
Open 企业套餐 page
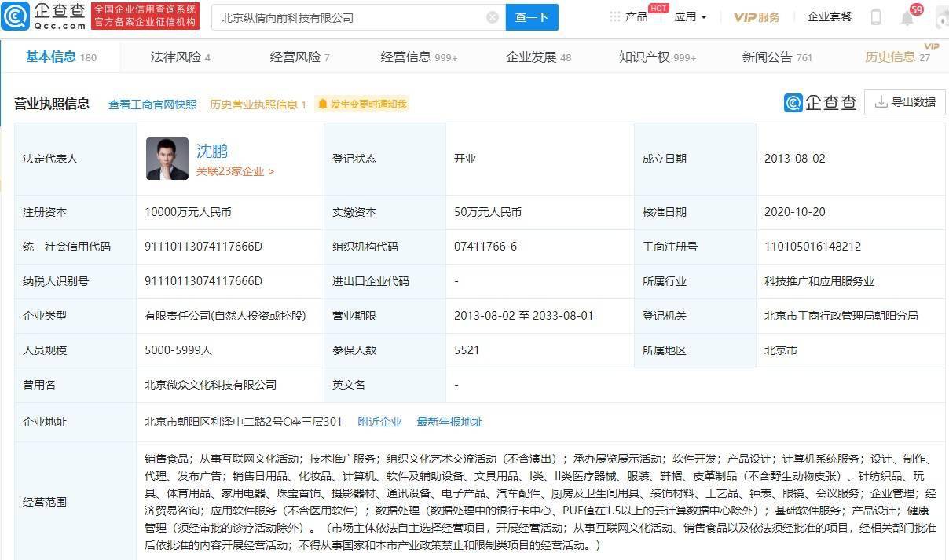pos(830,16)
